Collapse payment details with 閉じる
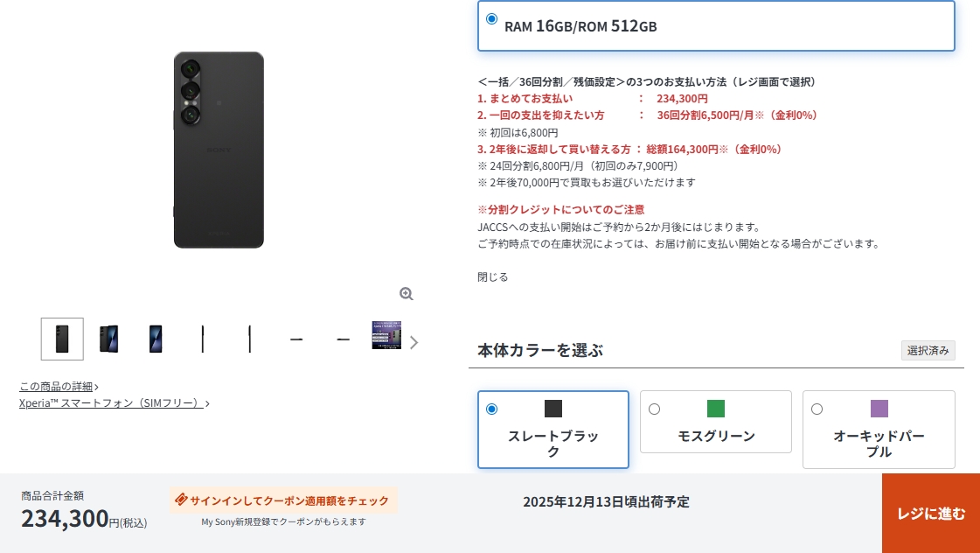The height and width of the screenshot is (553, 980). (493, 277)
